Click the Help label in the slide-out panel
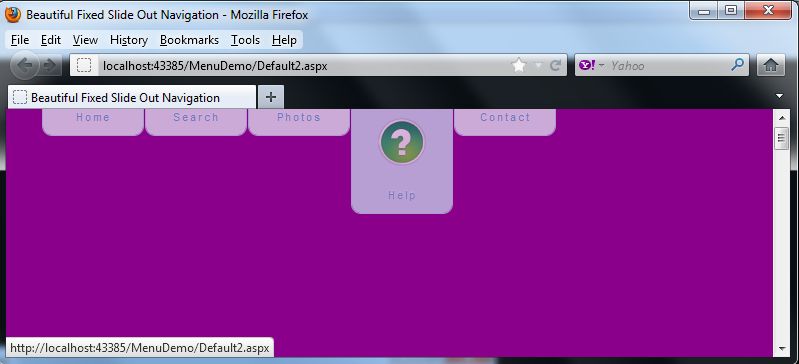 tap(402, 195)
